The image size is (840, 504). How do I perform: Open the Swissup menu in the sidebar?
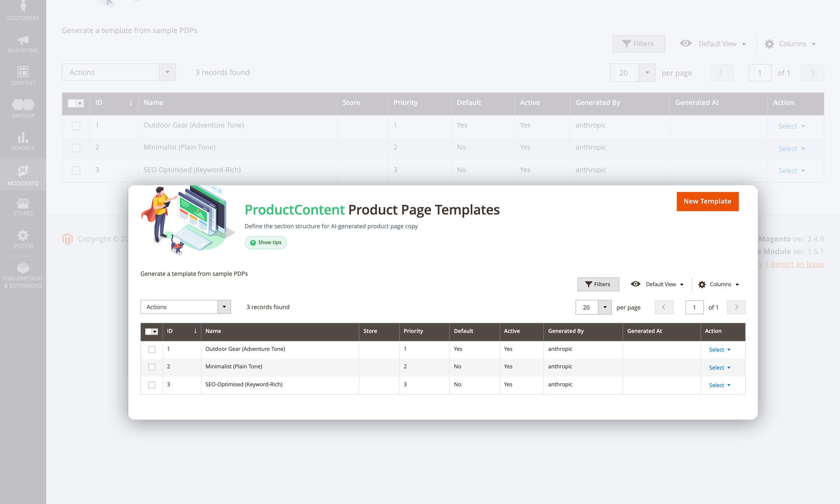coord(23,109)
